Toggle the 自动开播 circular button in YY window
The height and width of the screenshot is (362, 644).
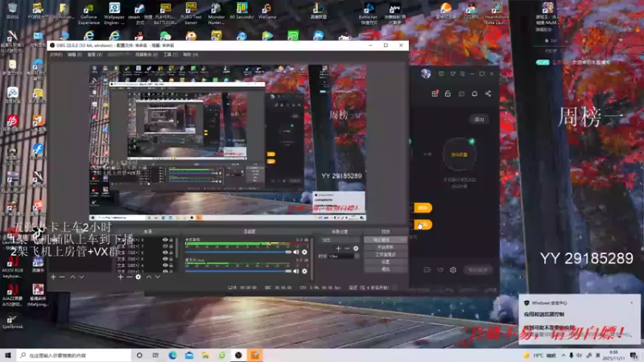coord(459,154)
